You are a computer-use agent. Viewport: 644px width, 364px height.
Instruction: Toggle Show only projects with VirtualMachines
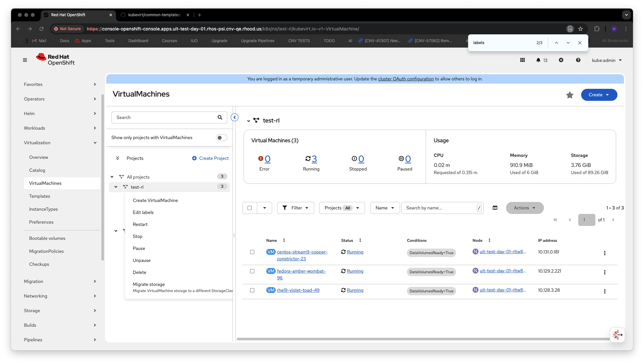222,138
